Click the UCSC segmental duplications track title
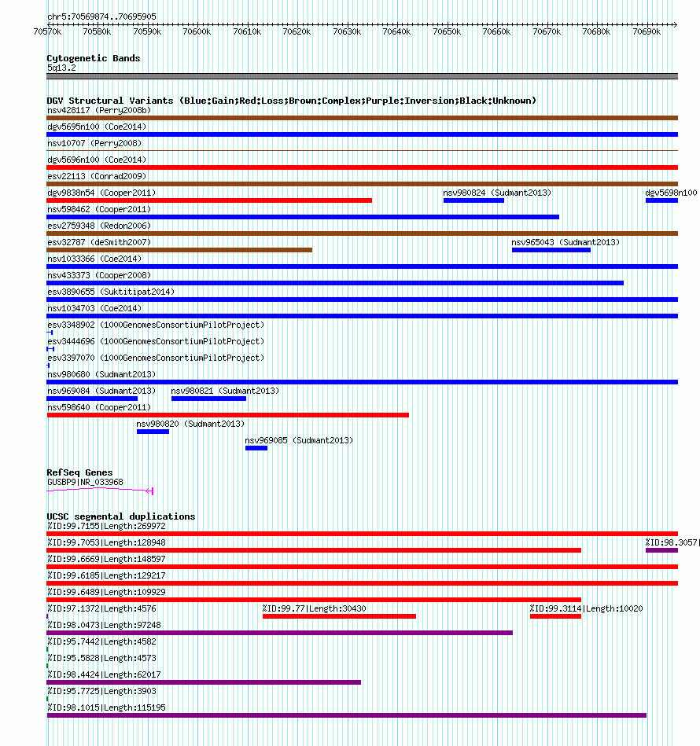This screenshot has width=700, height=746. pos(121,516)
